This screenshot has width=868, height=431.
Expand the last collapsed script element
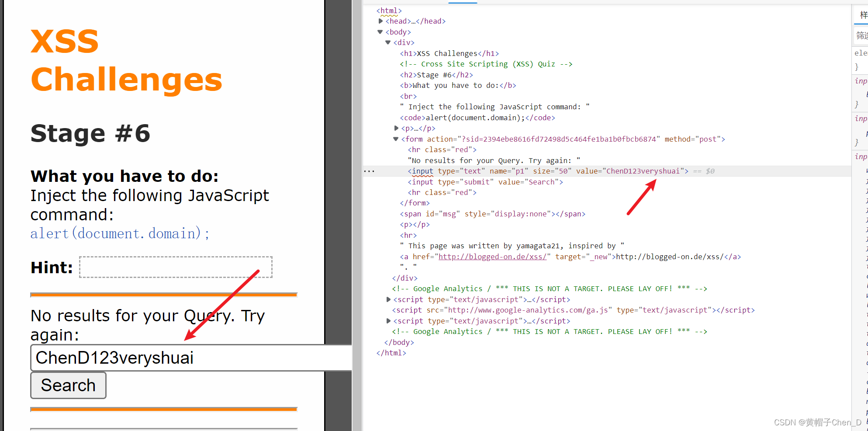[x=388, y=321]
